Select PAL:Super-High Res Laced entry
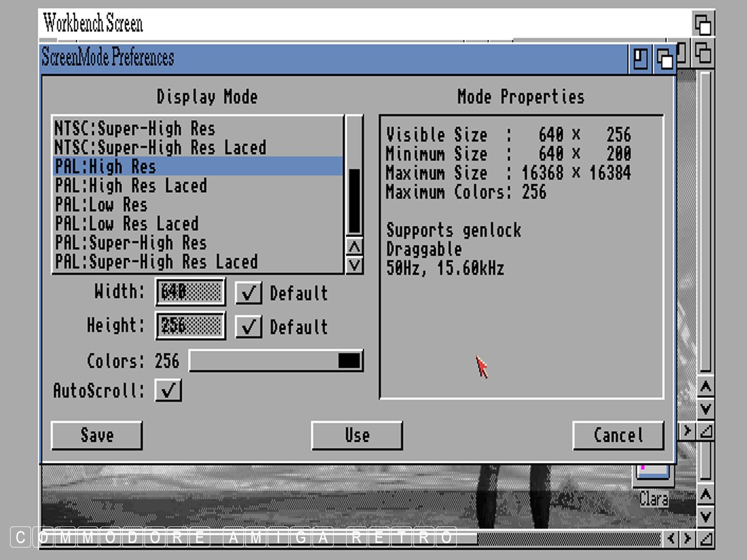 [x=156, y=262]
